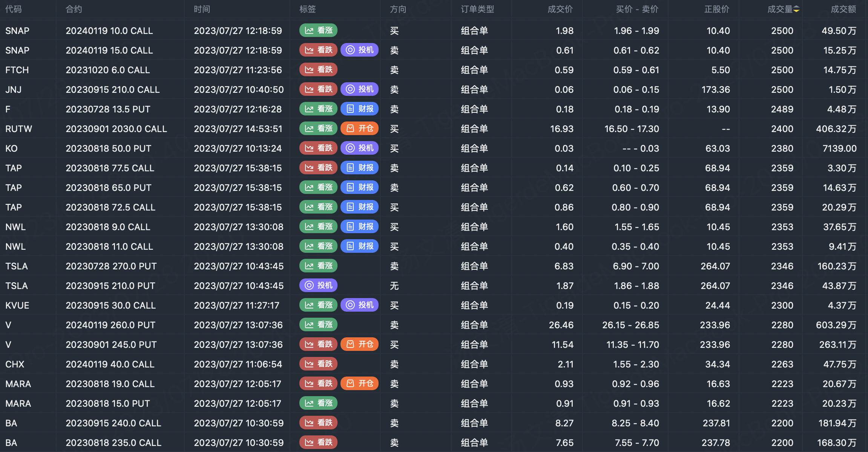
Task: Click the 时间 column header
Action: click(202, 9)
